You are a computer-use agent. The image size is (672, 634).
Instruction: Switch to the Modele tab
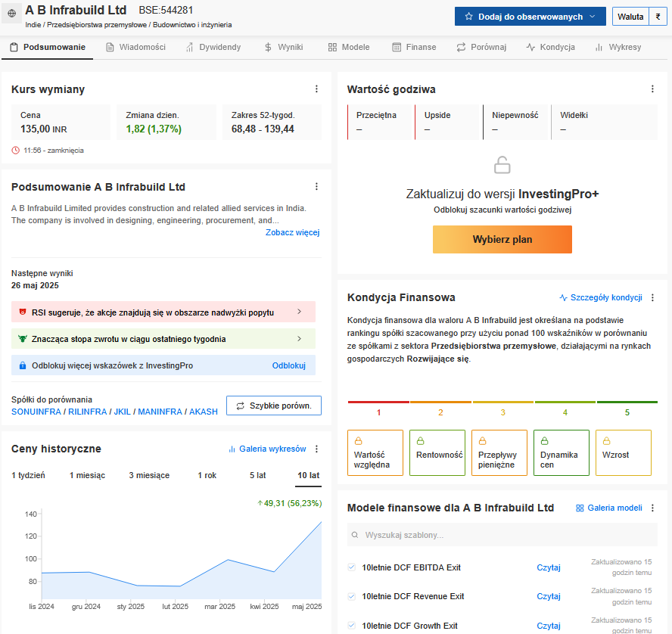point(348,47)
